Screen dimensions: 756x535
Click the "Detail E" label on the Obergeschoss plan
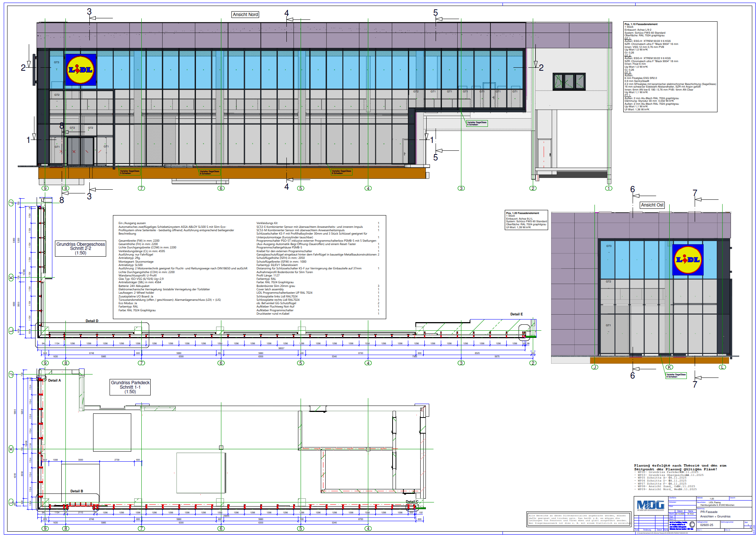517,314
